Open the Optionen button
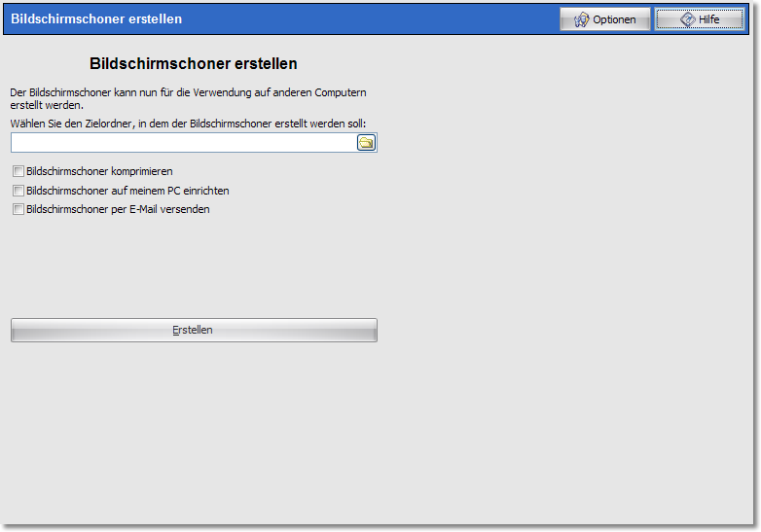The height and width of the screenshot is (532, 761). (604, 19)
